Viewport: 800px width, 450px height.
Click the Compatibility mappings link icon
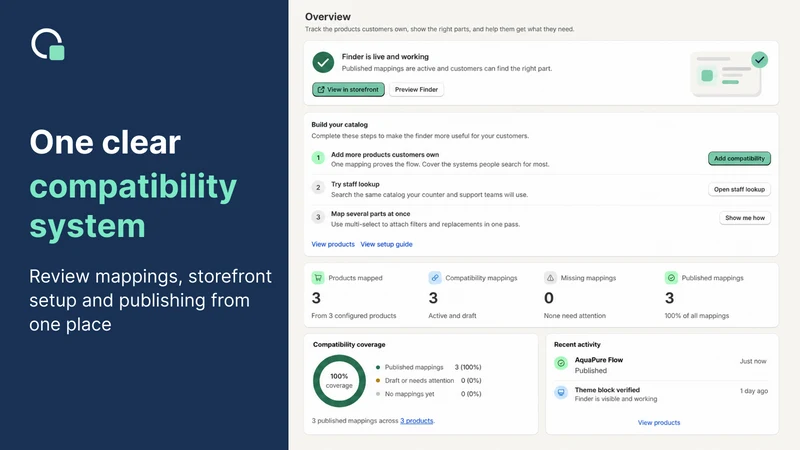click(x=435, y=278)
